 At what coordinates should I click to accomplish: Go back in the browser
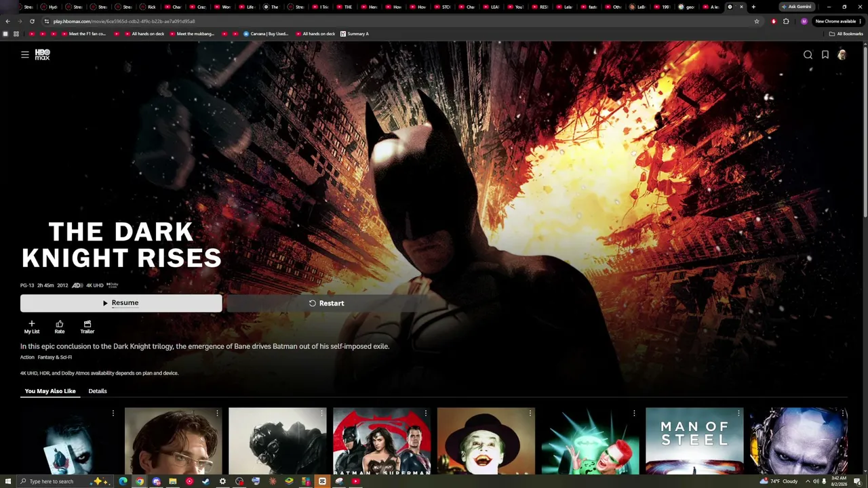(x=7, y=21)
